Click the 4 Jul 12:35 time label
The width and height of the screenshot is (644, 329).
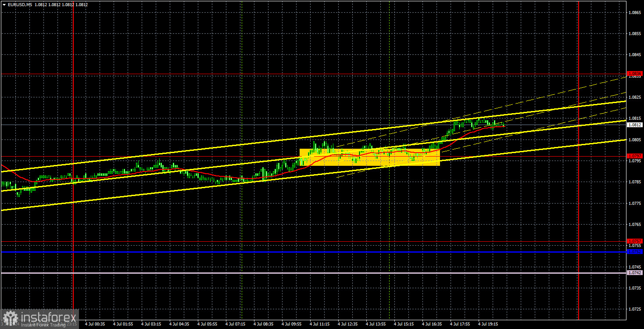(348, 324)
